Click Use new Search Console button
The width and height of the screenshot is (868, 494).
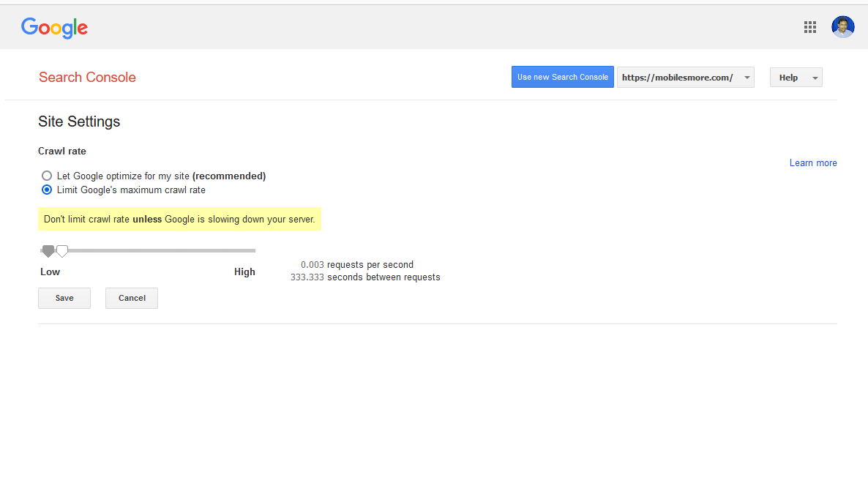[562, 77]
